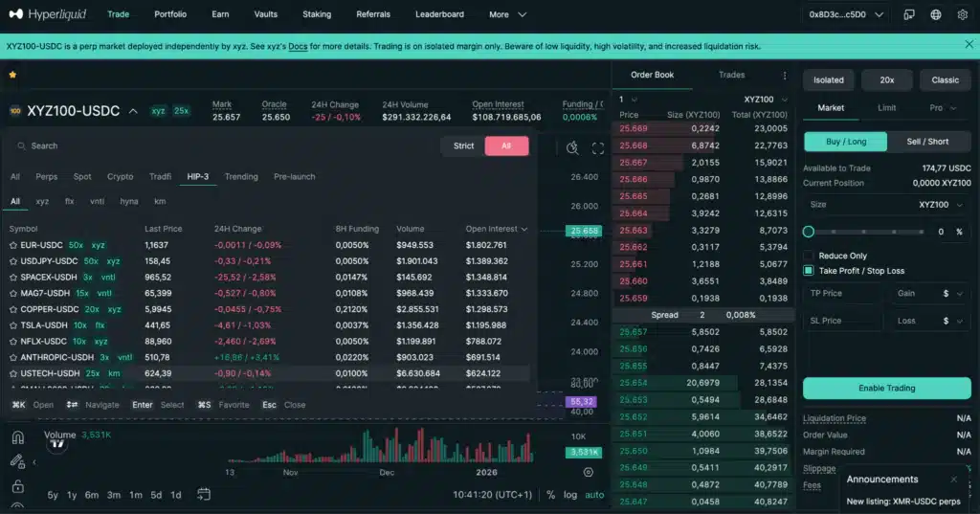Enable the Reduce Only checkbox
The image size is (980, 514).
coord(809,256)
